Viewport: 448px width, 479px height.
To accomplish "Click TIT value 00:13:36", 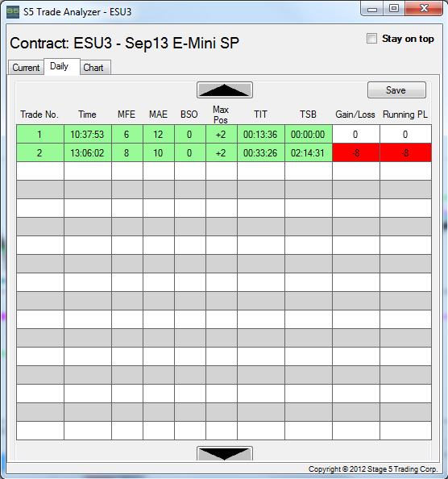I will [260, 134].
